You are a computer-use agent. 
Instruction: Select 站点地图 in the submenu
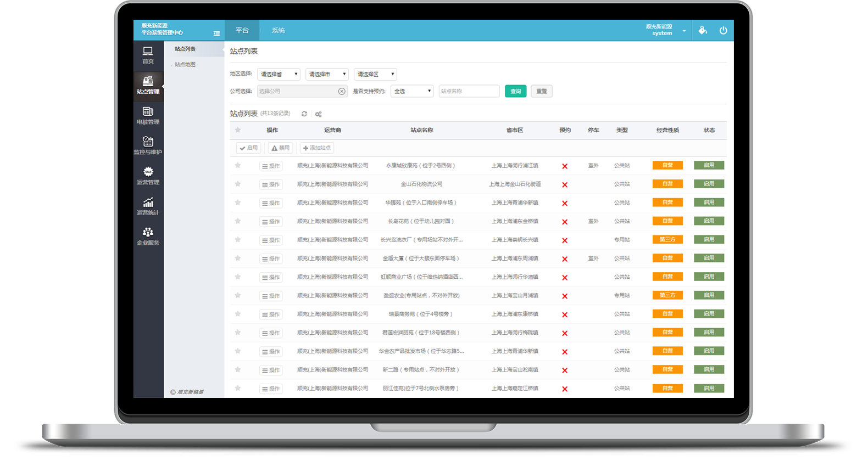coord(185,65)
